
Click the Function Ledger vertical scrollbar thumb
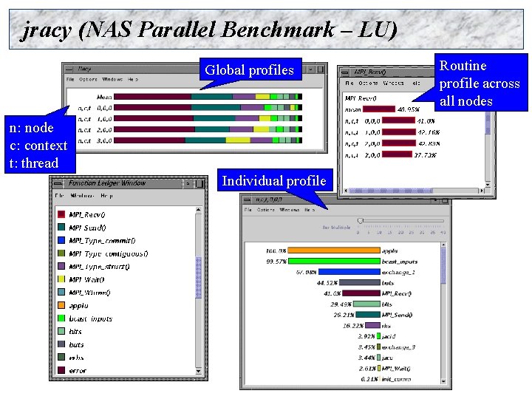pyautogui.click(x=199, y=278)
